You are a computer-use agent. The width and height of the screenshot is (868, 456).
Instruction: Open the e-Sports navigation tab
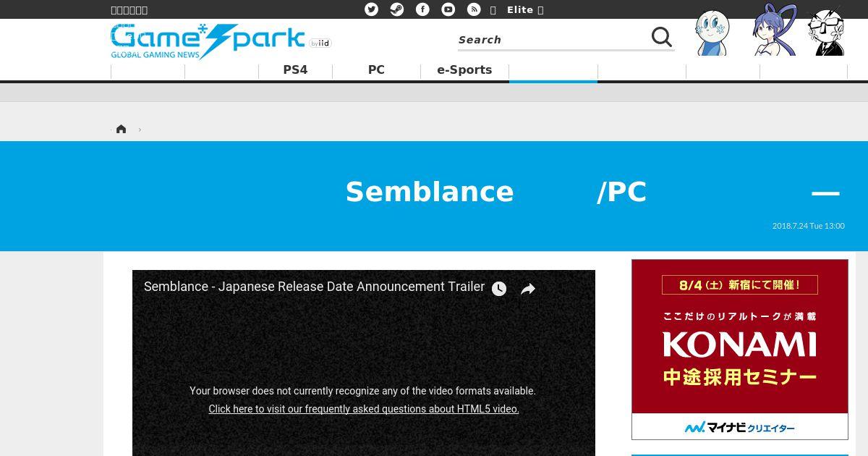point(464,70)
